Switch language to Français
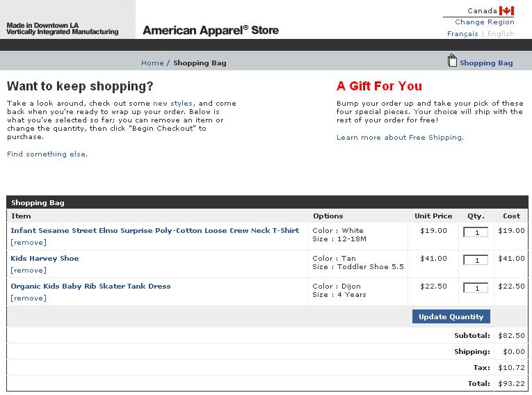The height and width of the screenshot is (395, 532). point(462,34)
